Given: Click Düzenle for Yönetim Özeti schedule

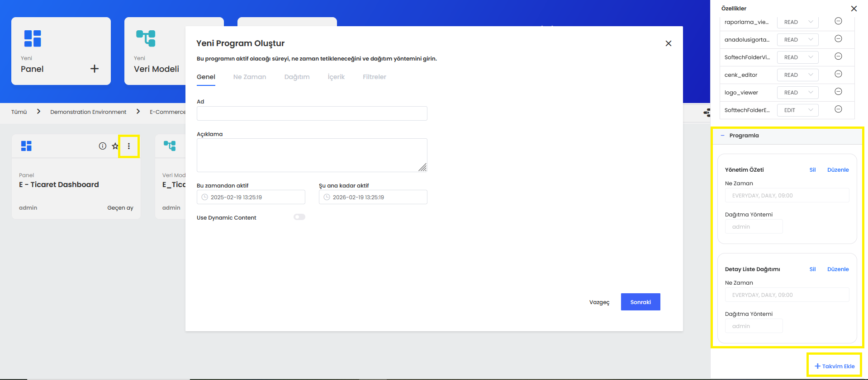Looking at the screenshot, I should point(838,170).
